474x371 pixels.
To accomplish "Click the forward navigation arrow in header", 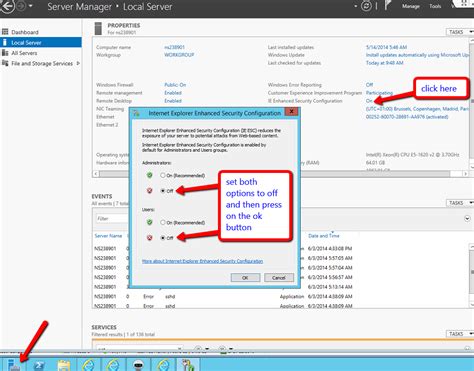I will pos(21,6).
